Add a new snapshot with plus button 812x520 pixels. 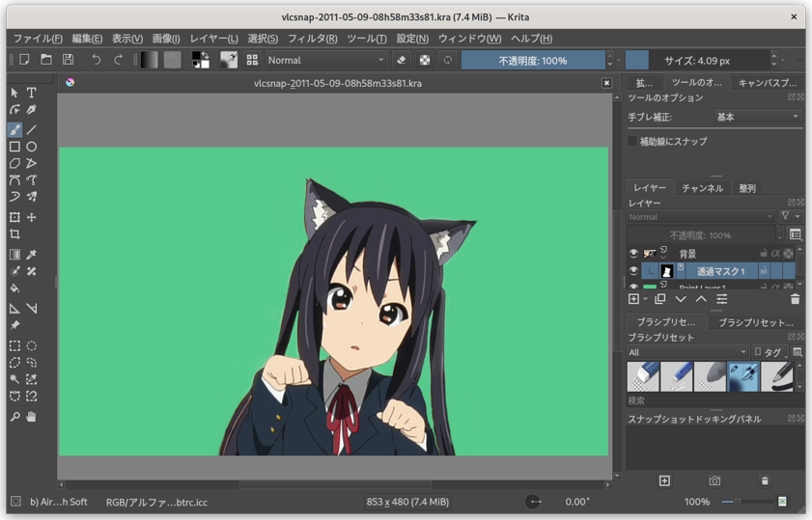click(x=664, y=481)
